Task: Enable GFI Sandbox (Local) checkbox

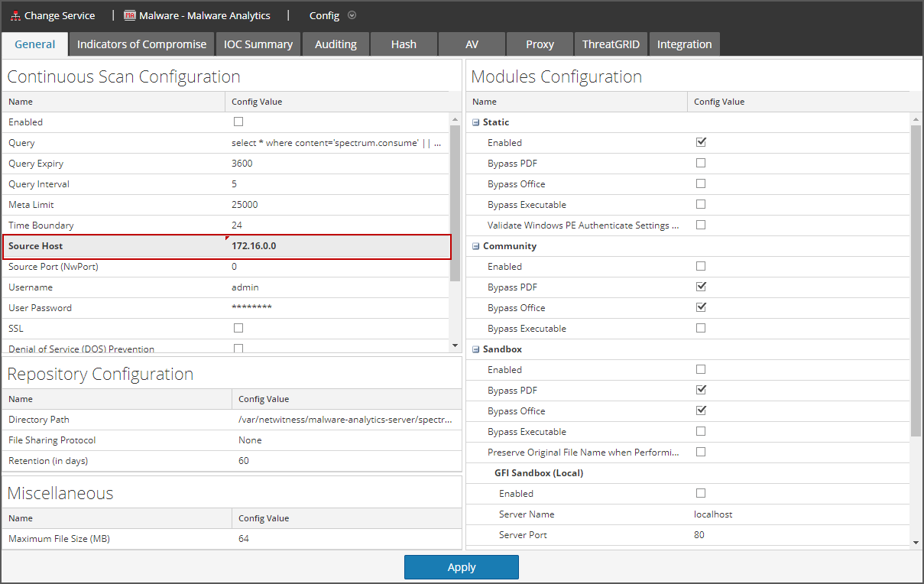Action: [701, 493]
